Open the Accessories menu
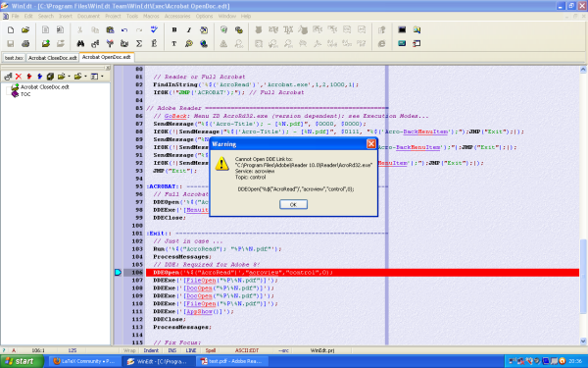The image size is (588, 368). point(177,16)
